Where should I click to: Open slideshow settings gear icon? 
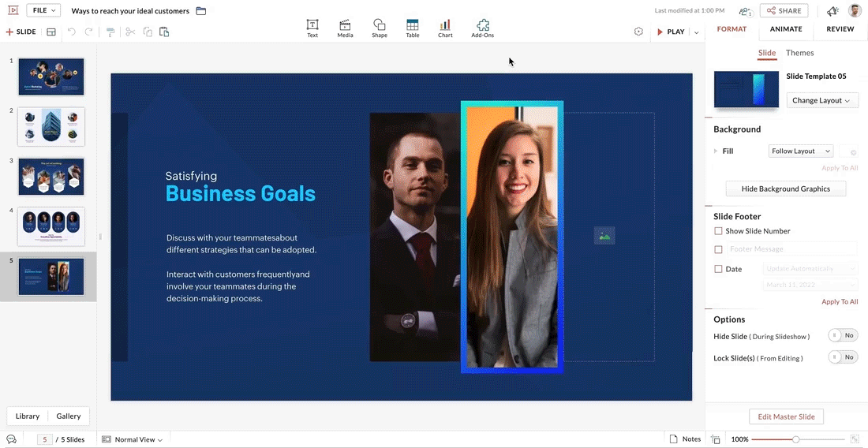(x=638, y=32)
